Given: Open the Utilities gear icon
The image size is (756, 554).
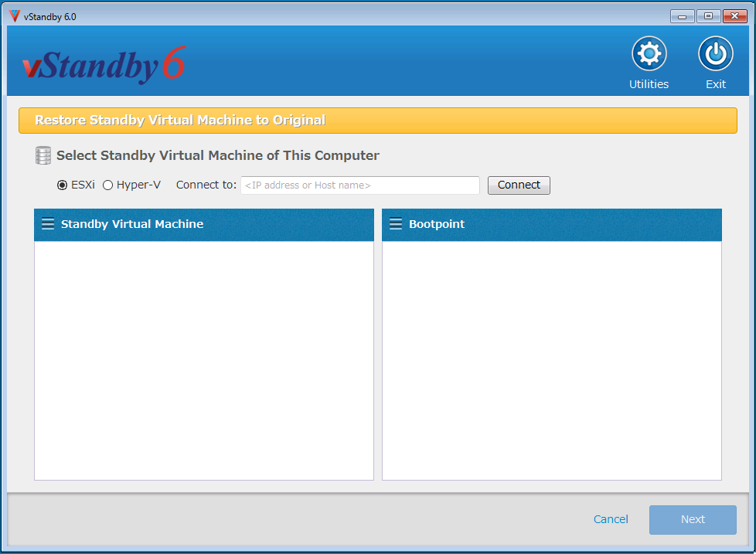Looking at the screenshot, I should (649, 54).
